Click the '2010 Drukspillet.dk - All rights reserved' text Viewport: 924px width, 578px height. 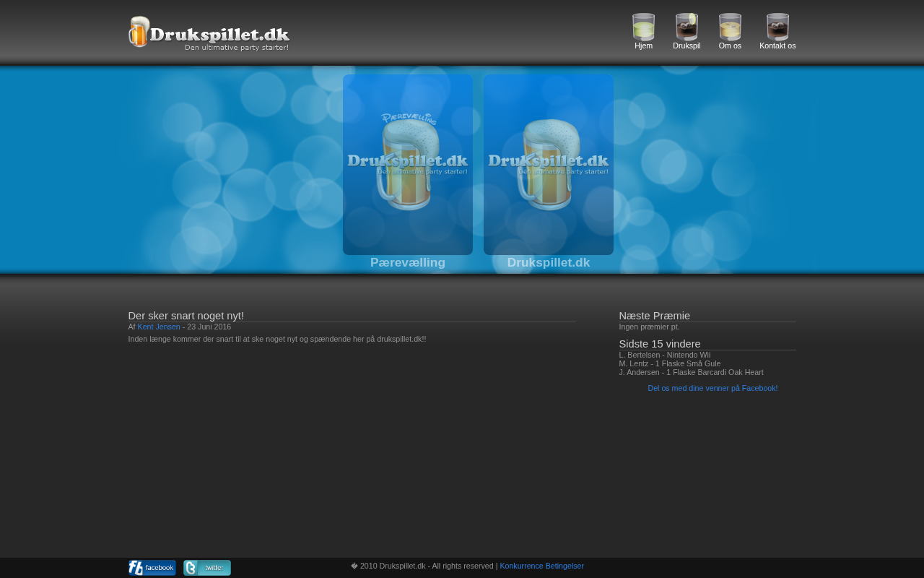point(427,566)
